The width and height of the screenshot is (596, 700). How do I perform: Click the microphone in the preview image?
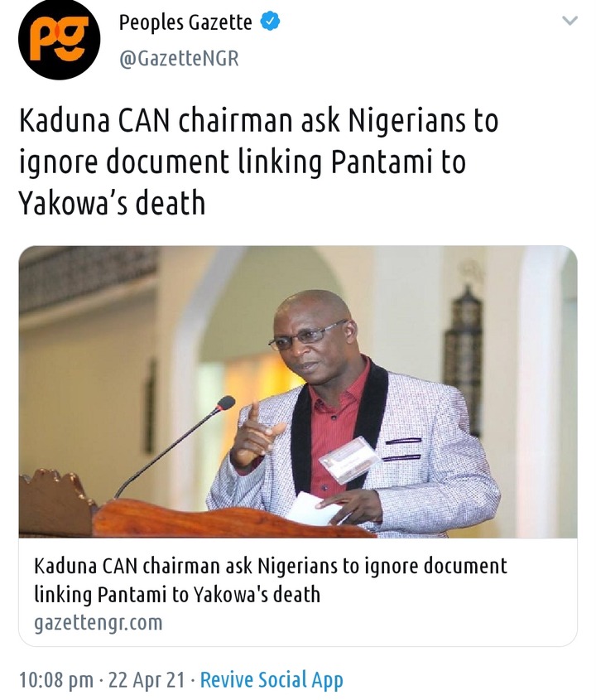pyautogui.click(x=175, y=446)
